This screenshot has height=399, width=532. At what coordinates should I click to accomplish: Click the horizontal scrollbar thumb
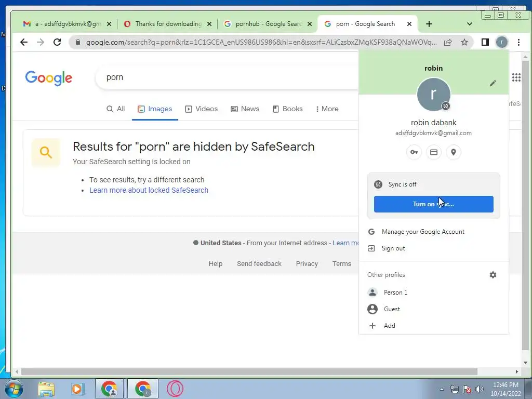point(249,371)
